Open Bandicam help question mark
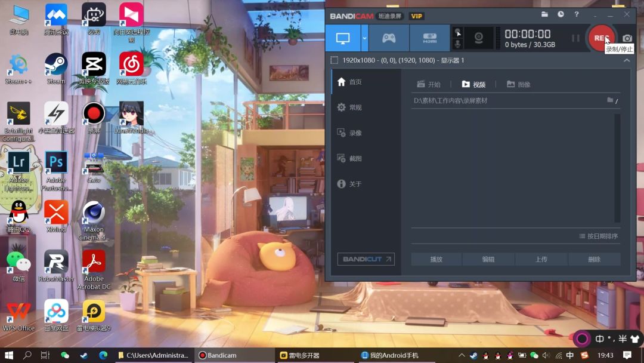Screen dimensions: 644x363 pyautogui.click(x=577, y=14)
